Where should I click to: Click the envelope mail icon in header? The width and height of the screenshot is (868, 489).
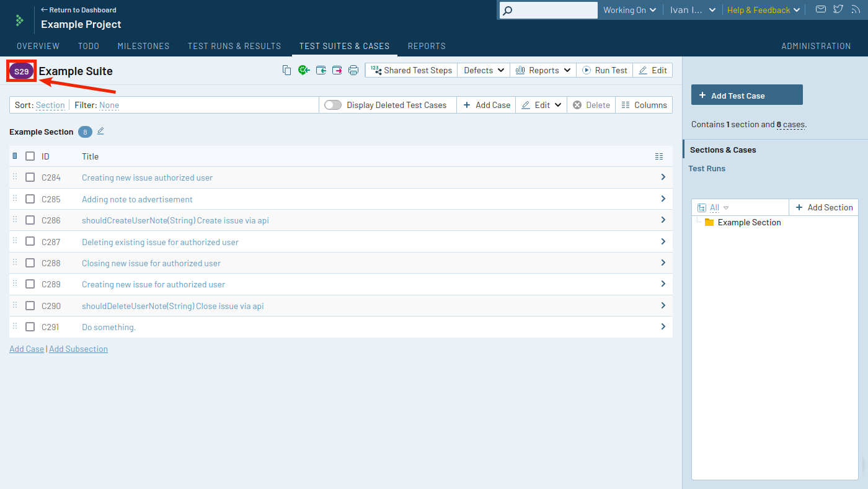tap(821, 9)
